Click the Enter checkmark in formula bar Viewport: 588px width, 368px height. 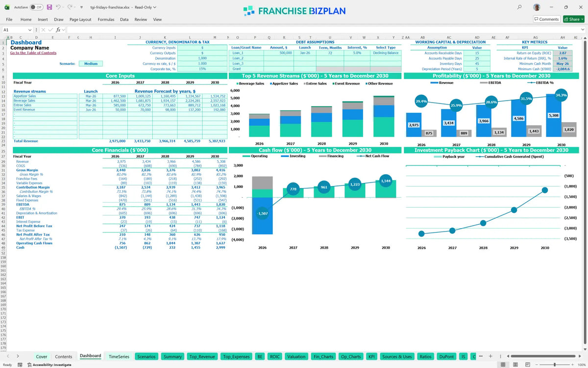click(x=50, y=30)
